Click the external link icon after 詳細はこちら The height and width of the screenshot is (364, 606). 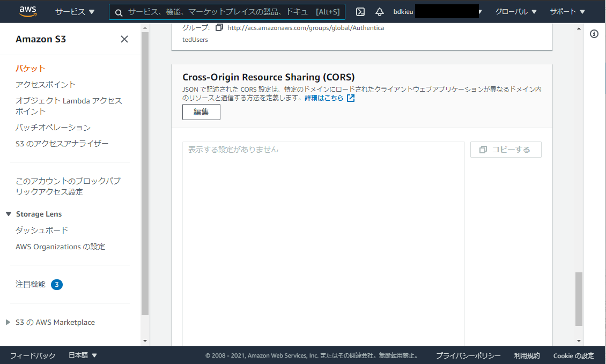point(351,98)
